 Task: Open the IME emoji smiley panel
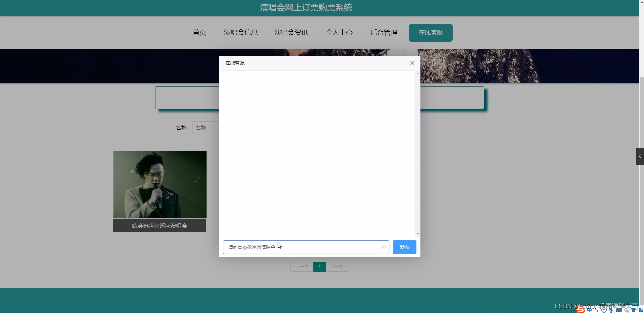click(604, 310)
